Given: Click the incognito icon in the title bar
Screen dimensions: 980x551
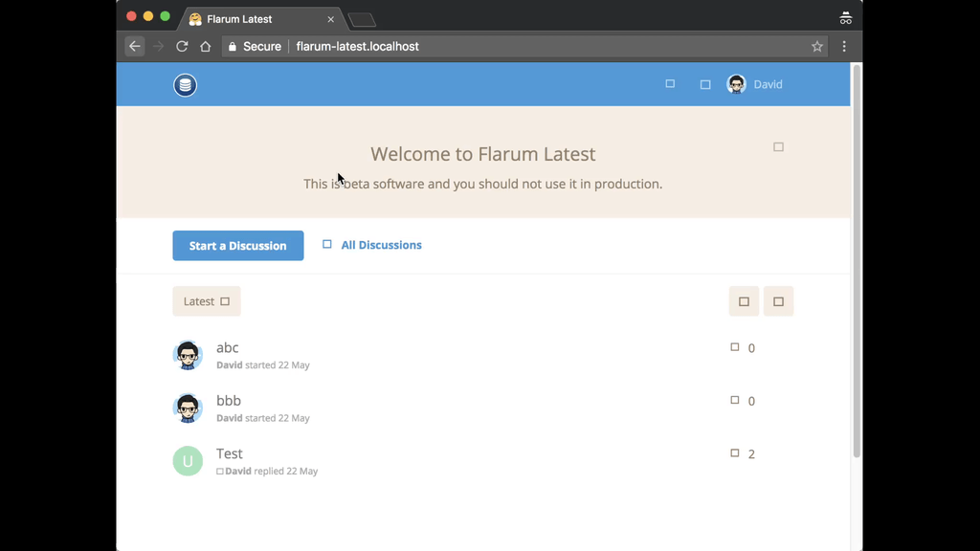Looking at the screenshot, I should click(846, 18).
